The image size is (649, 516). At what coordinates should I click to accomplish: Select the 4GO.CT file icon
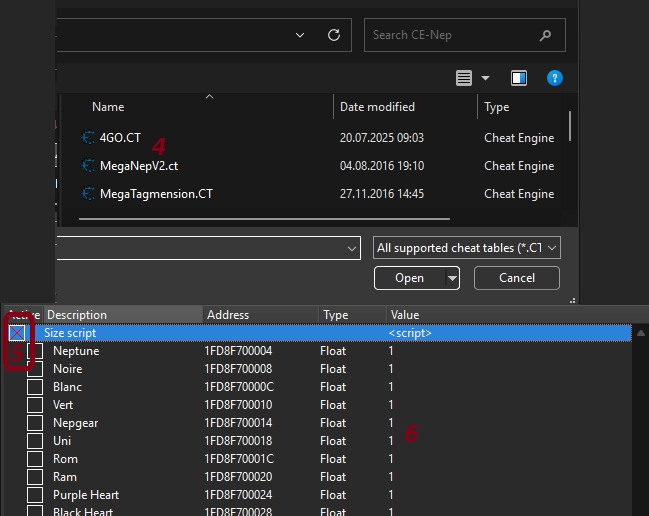[x=88, y=138]
